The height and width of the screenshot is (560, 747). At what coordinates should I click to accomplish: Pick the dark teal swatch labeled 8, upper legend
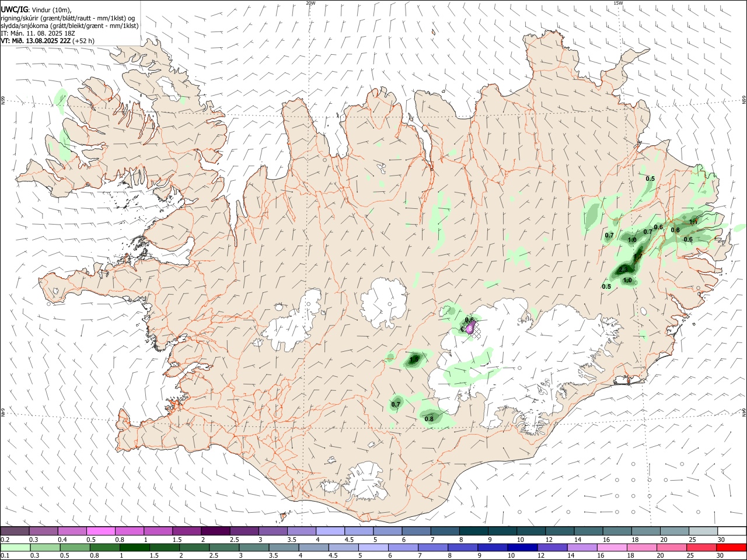tap(473, 531)
